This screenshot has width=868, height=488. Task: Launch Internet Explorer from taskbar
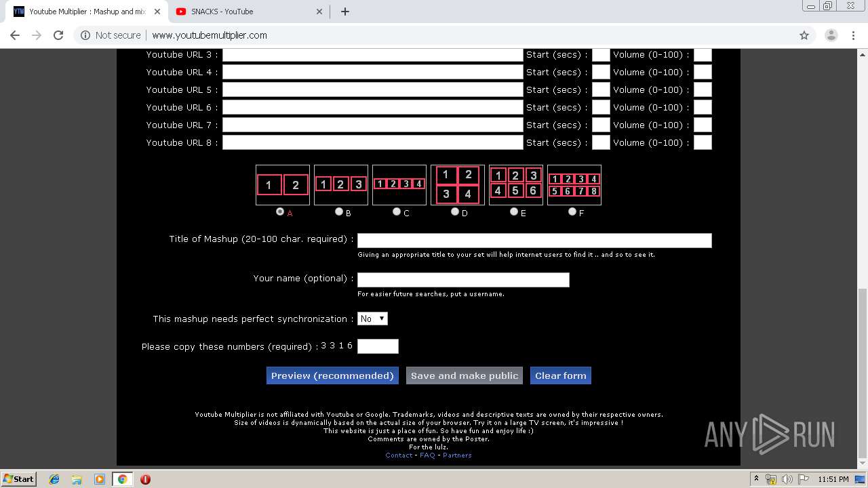(54, 479)
